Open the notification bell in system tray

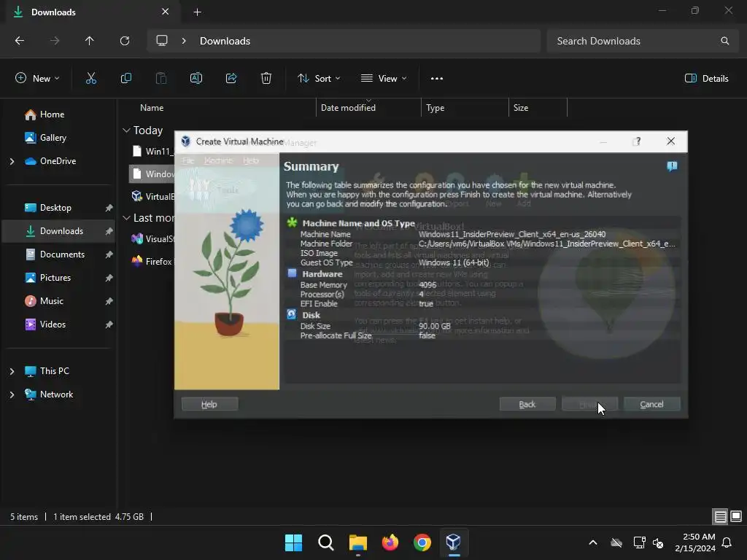coord(727,542)
